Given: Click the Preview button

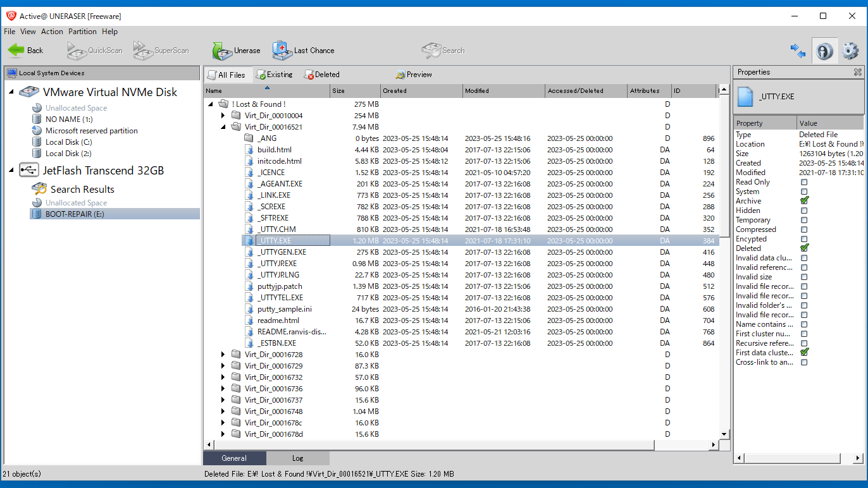Looking at the screenshot, I should pos(414,75).
